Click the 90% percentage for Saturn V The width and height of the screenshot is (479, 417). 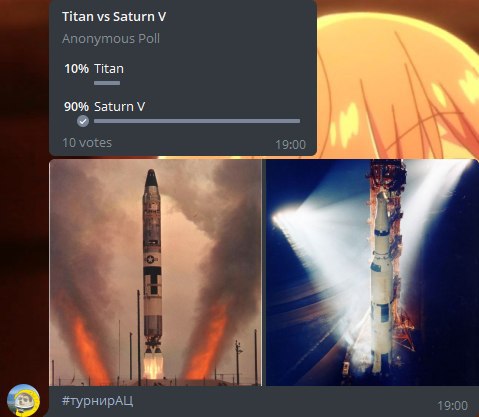coord(77,107)
